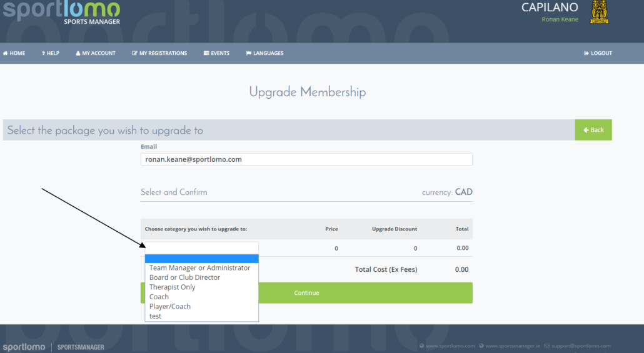Image resolution: width=644 pixels, height=353 pixels.
Task: Select the test category option
Action: [x=155, y=316]
